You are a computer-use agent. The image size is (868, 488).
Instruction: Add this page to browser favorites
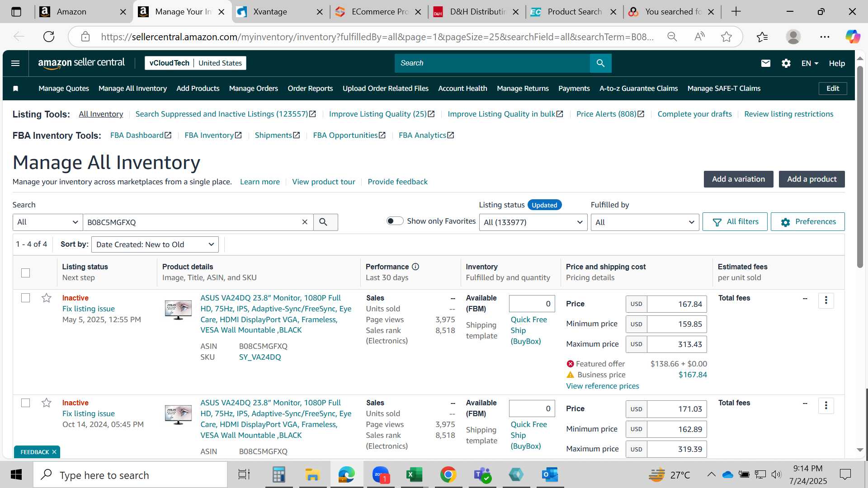point(726,37)
